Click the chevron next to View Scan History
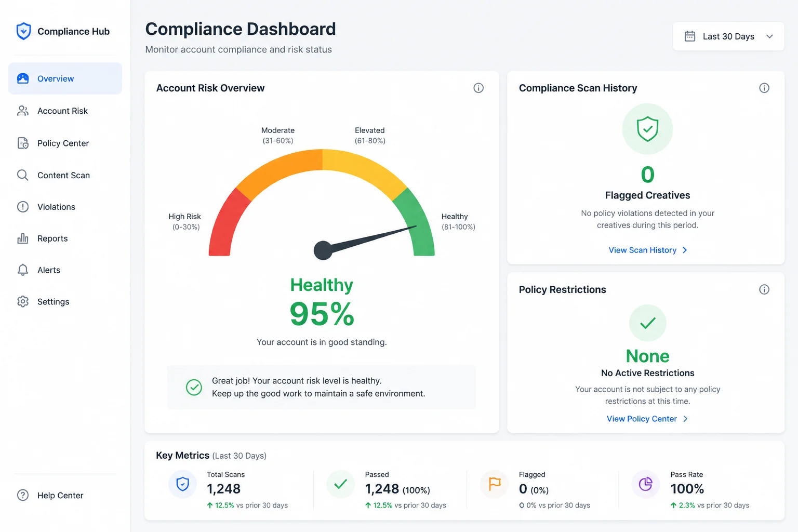The width and height of the screenshot is (798, 532). [x=685, y=250]
